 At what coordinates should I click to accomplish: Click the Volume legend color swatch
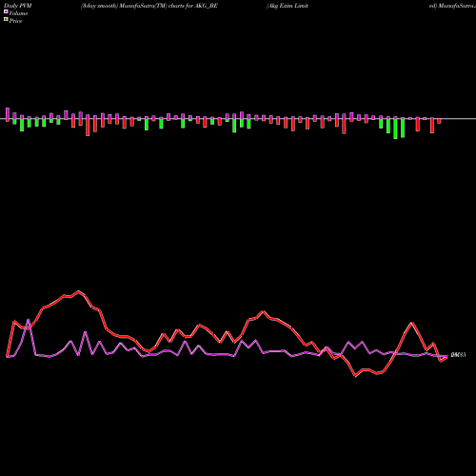(x=6, y=12)
